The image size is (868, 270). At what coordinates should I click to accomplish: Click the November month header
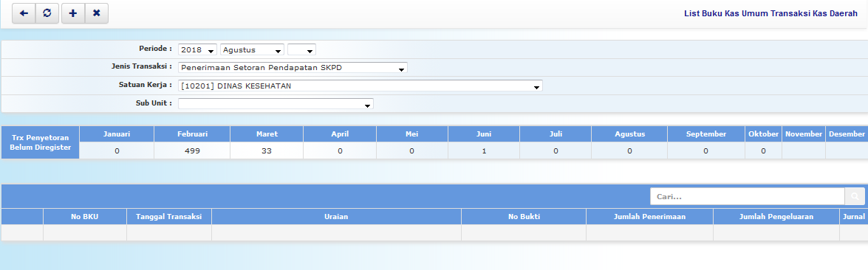click(x=804, y=134)
